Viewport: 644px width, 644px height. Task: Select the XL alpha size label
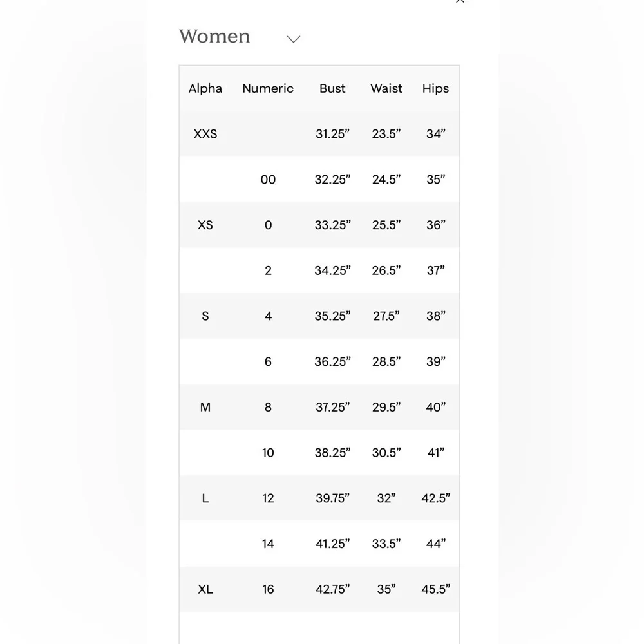point(205,589)
